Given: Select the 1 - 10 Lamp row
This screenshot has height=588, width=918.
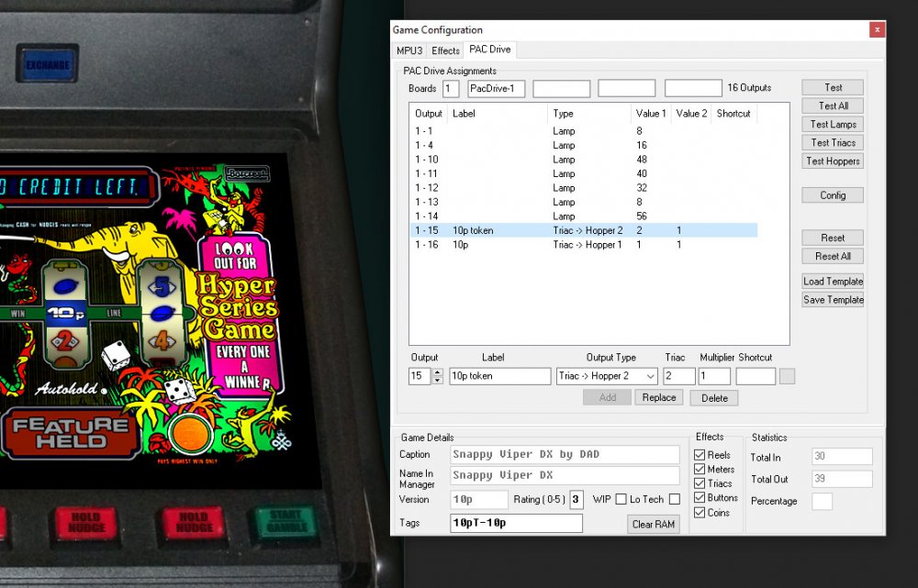Looking at the screenshot, I should click(x=583, y=159).
